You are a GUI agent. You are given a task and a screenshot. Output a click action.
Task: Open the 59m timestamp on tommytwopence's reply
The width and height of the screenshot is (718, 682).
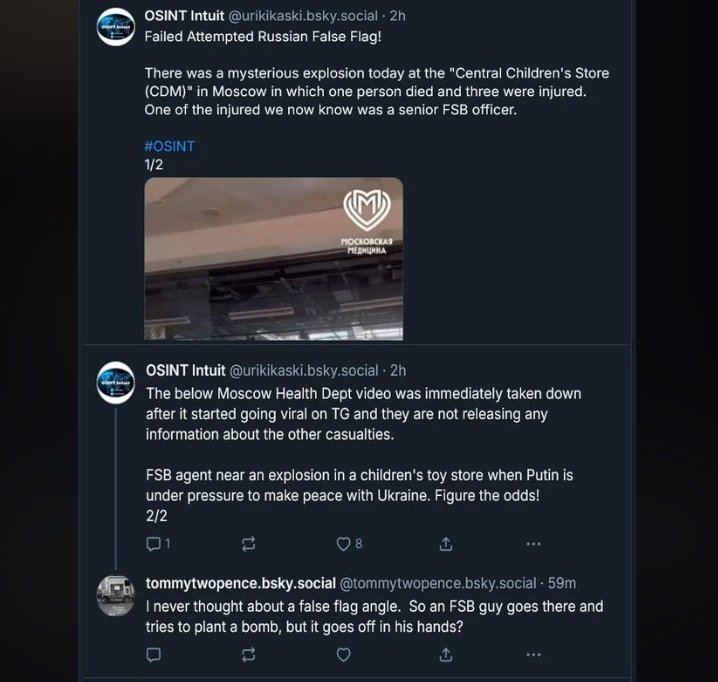point(560,583)
